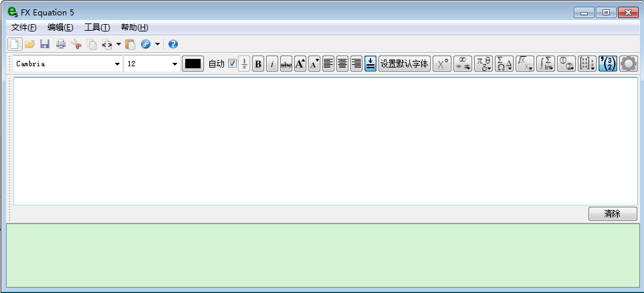The width and height of the screenshot is (644, 293).
Task: Toggle bold formatting
Action: [x=258, y=64]
